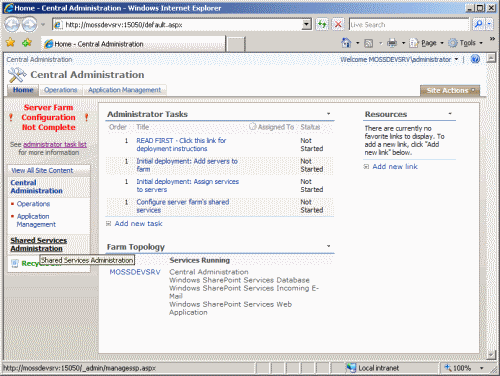This screenshot has height=376, width=500.
Task: Open the MOSSDEVSRV server link
Action: pyautogui.click(x=135, y=272)
